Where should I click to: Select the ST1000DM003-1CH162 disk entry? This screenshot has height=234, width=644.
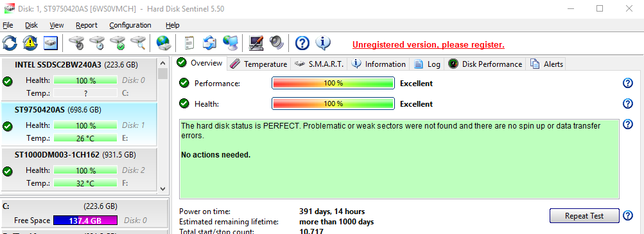pyautogui.click(x=79, y=170)
